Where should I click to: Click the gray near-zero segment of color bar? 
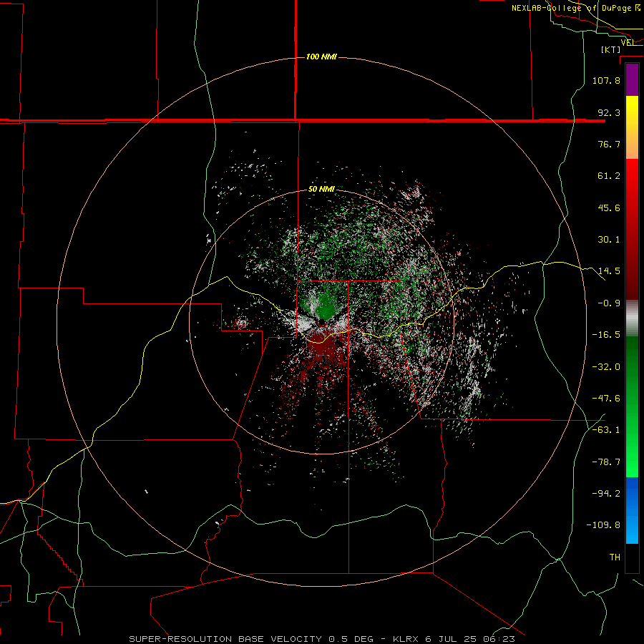point(632,318)
